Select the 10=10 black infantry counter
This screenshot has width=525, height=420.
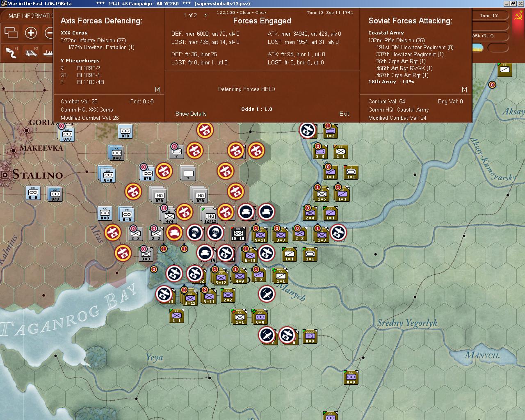coord(238,234)
